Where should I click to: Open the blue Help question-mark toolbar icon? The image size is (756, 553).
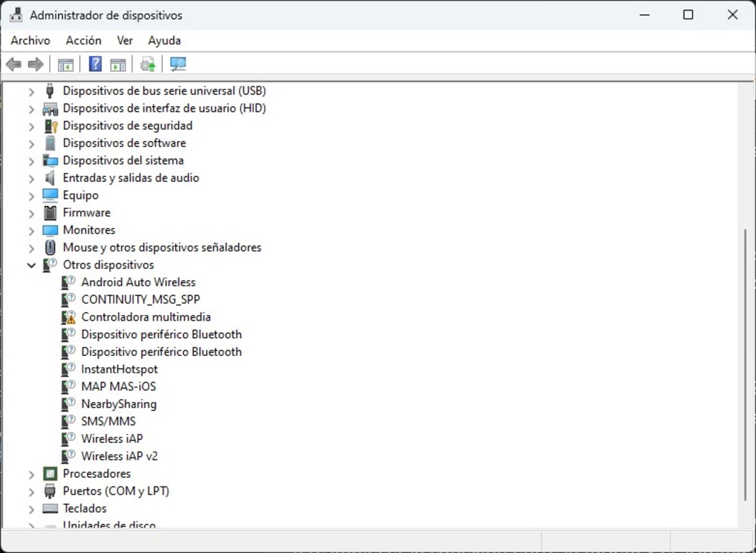point(95,64)
